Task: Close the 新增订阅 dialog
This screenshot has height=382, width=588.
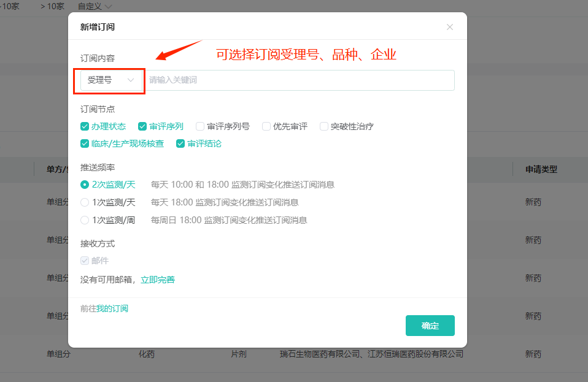Action: point(450,27)
